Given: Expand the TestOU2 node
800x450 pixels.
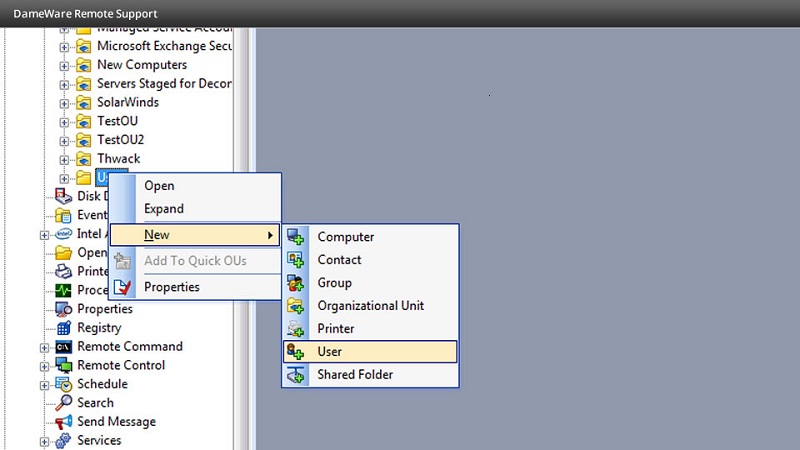Looking at the screenshot, I should point(64,141).
